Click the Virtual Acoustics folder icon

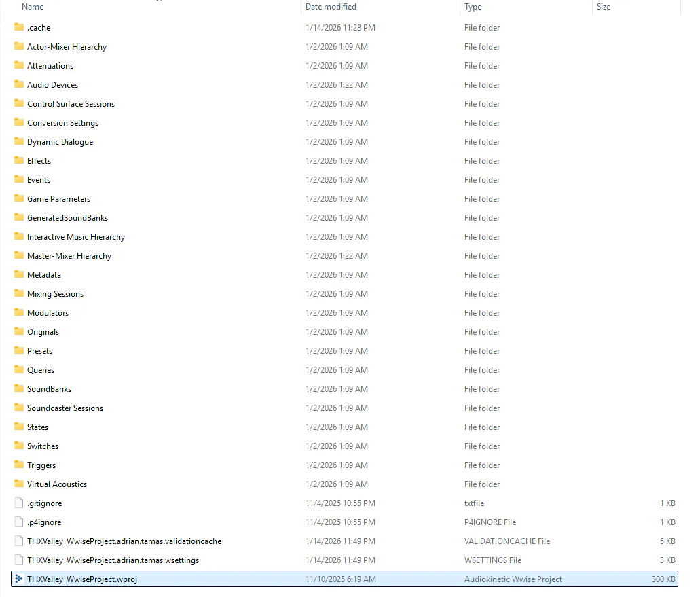[19, 484]
